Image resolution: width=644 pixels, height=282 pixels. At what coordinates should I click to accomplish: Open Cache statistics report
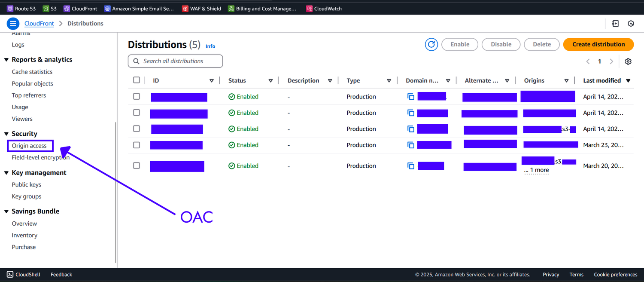pyautogui.click(x=32, y=72)
